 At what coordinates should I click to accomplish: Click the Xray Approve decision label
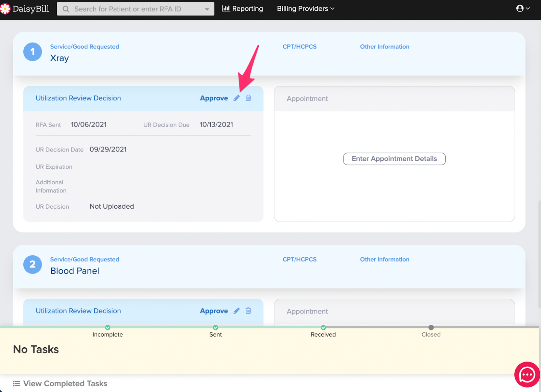coord(214,98)
